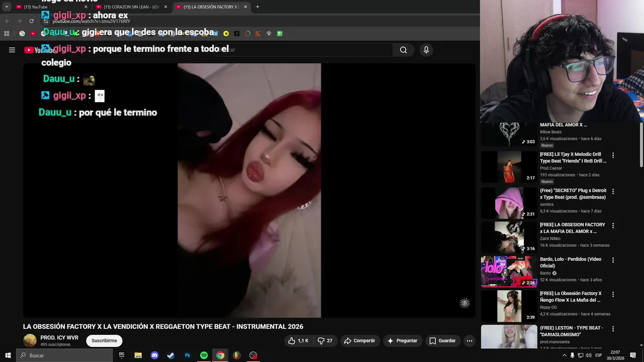Open the KRow Beats channel name

[x=550, y=132]
